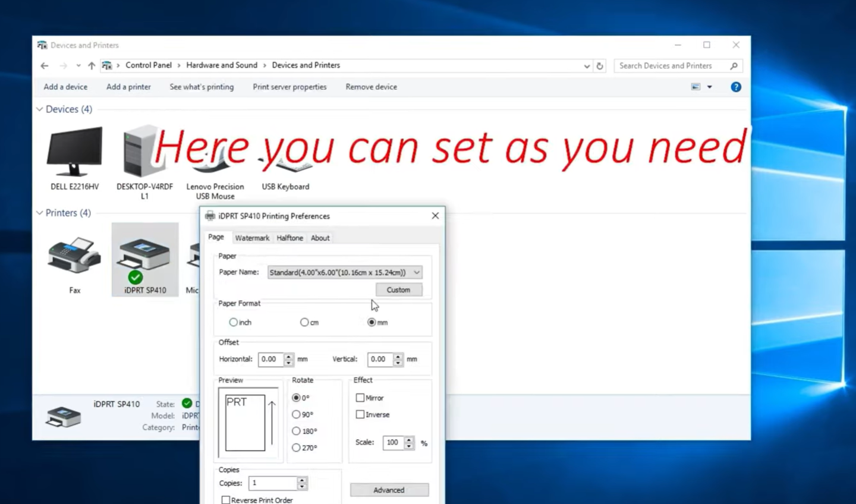Image resolution: width=856 pixels, height=504 pixels.
Task: Click See what's printing
Action: (x=202, y=87)
